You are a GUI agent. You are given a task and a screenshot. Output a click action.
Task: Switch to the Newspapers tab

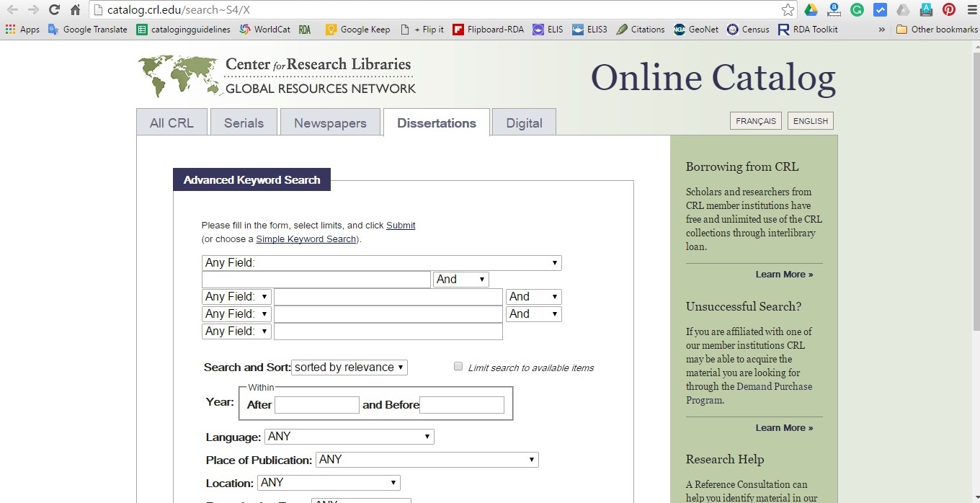[330, 123]
